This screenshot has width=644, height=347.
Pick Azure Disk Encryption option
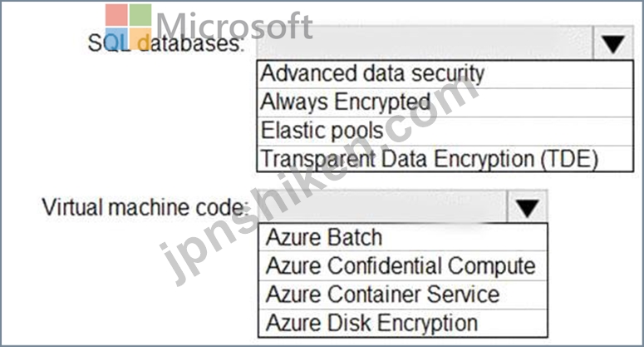click(403, 323)
